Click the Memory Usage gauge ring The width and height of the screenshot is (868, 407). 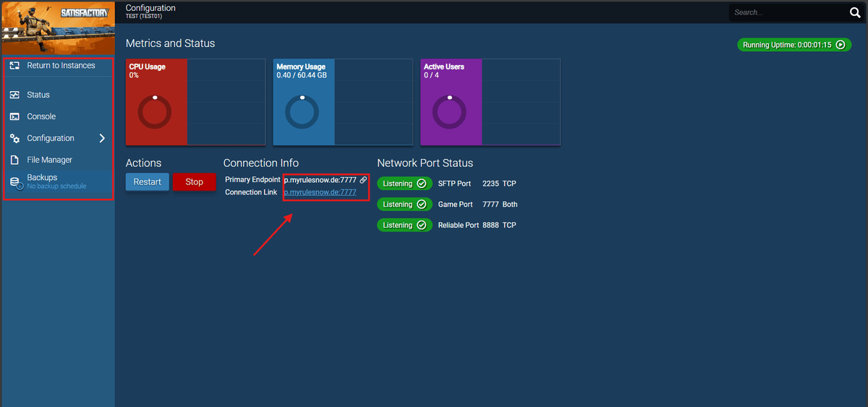[x=302, y=113]
